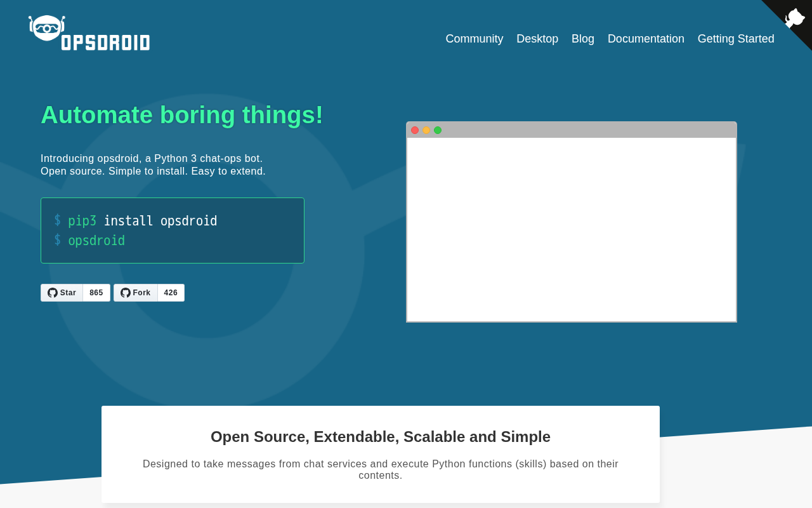Click the OPSDROID wordmark text
Screen dimensions: 812x508
[106, 43]
